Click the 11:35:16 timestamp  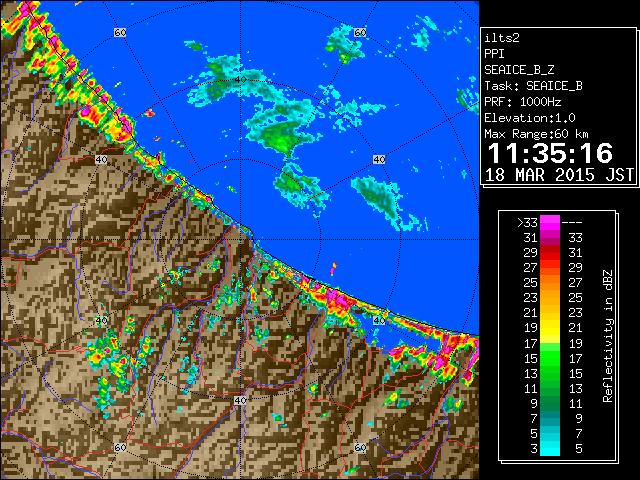click(x=550, y=153)
